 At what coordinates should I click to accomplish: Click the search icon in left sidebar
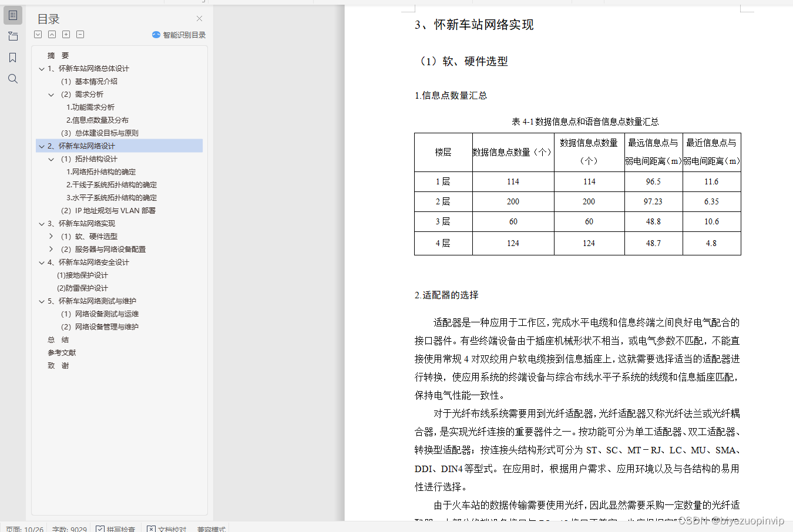pos(12,78)
